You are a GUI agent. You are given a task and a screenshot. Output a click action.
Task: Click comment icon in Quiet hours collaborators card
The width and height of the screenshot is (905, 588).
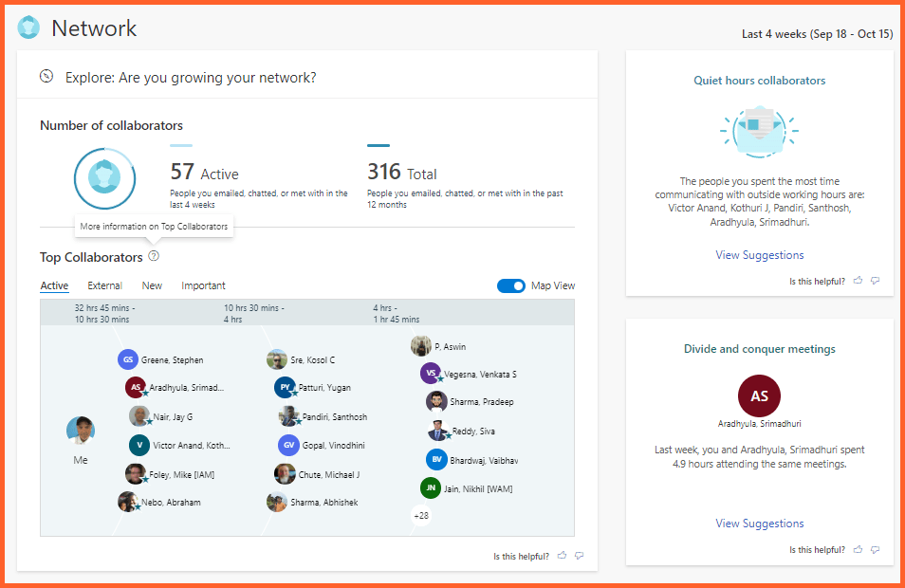tap(875, 281)
